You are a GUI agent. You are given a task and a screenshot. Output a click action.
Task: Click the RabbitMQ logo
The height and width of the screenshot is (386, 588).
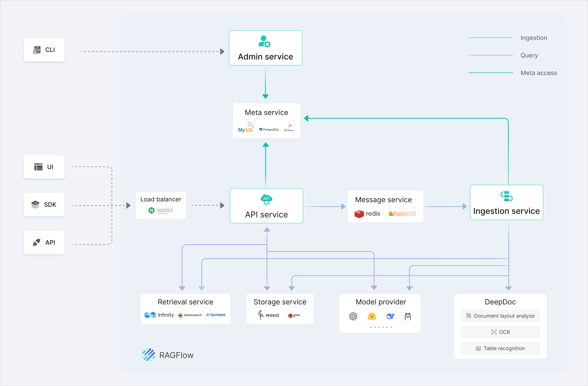click(x=403, y=214)
